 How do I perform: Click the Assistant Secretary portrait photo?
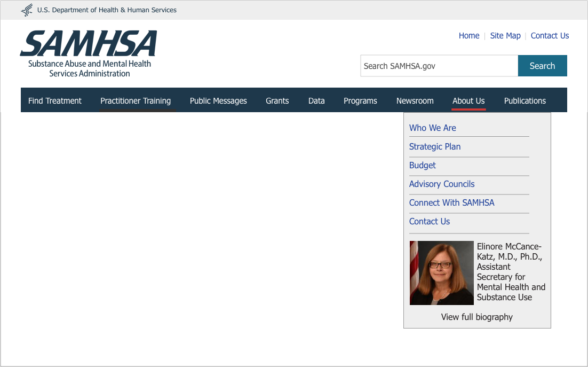[x=442, y=273]
